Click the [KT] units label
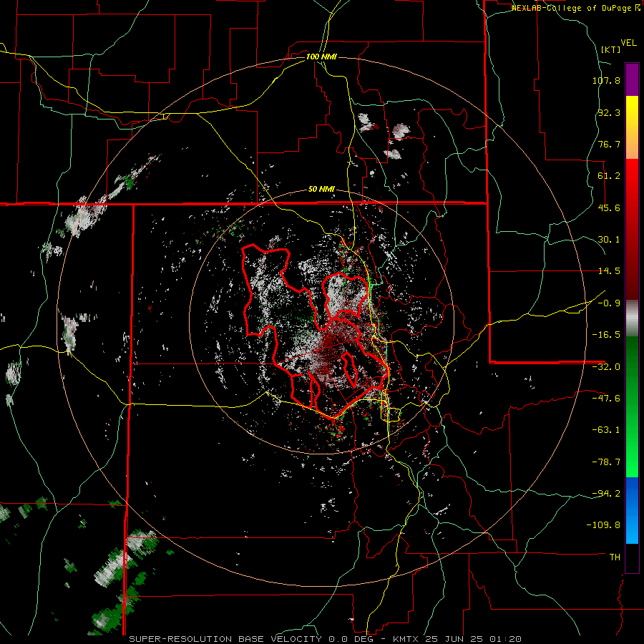This screenshot has width=644, height=644. tap(611, 49)
